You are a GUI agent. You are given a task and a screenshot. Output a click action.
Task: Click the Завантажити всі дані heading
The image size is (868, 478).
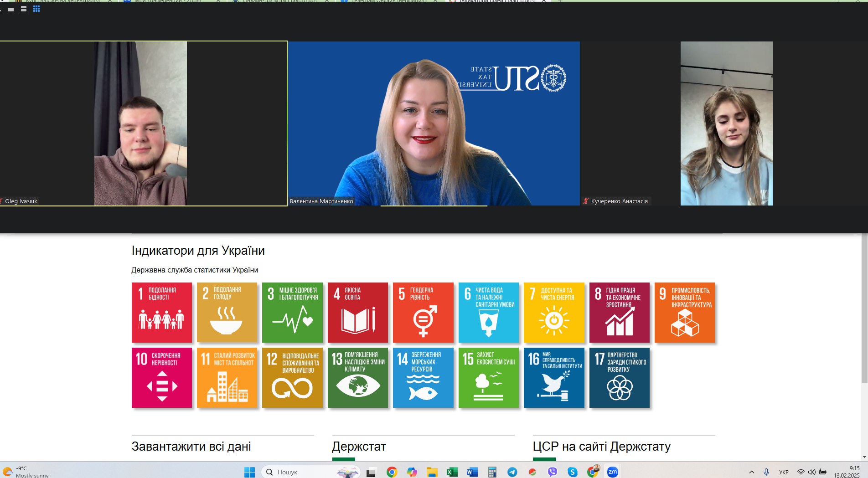(x=191, y=447)
